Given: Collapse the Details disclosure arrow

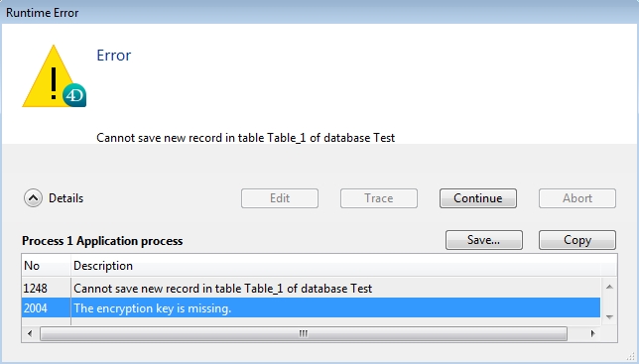Looking at the screenshot, I should pyautogui.click(x=33, y=198).
